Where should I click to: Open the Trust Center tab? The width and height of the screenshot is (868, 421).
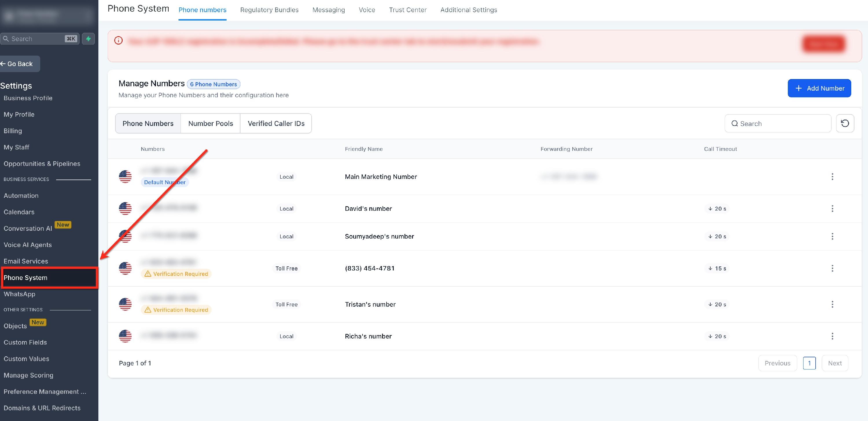pyautogui.click(x=408, y=10)
